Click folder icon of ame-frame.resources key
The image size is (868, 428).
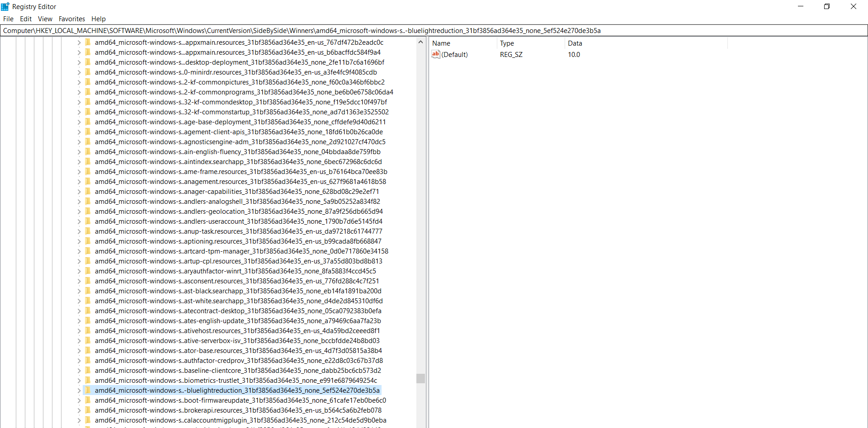88,172
